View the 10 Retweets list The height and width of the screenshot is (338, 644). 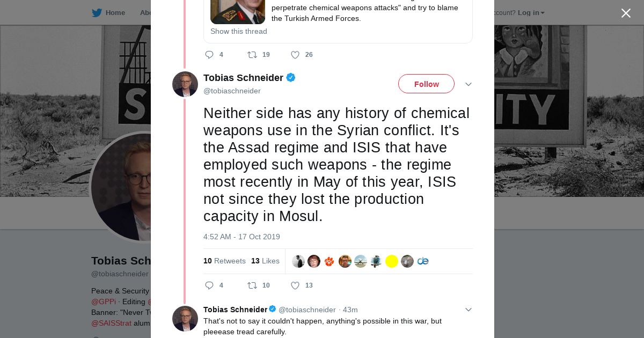click(224, 261)
